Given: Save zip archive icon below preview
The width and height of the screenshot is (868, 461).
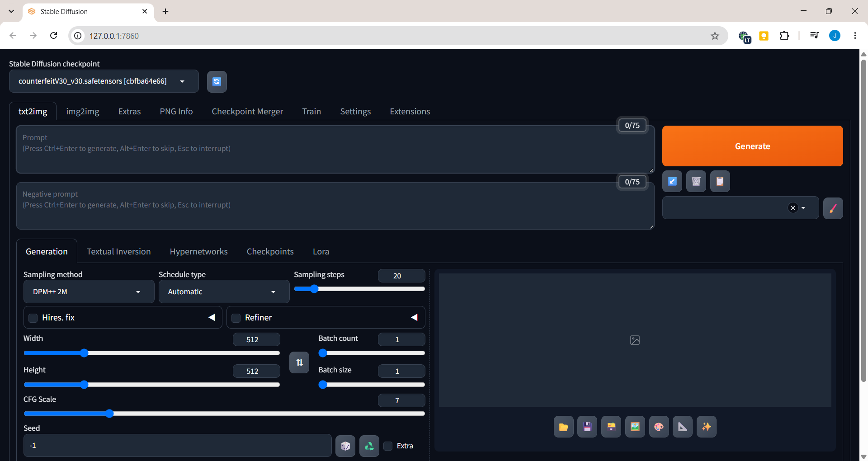Looking at the screenshot, I should (x=611, y=427).
